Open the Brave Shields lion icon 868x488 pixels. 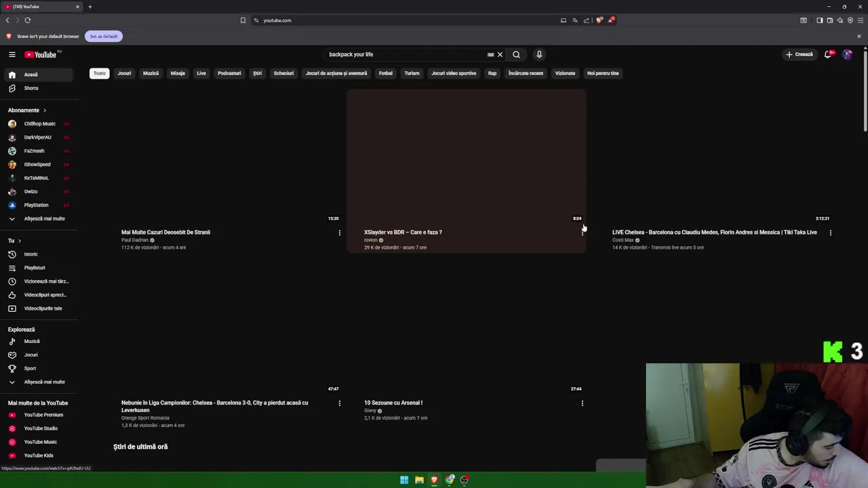click(599, 20)
